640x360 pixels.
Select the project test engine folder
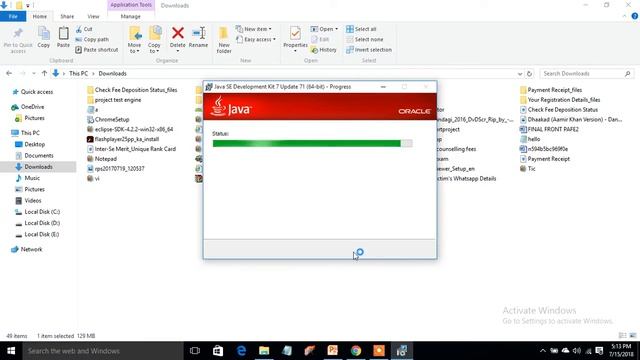(114, 100)
